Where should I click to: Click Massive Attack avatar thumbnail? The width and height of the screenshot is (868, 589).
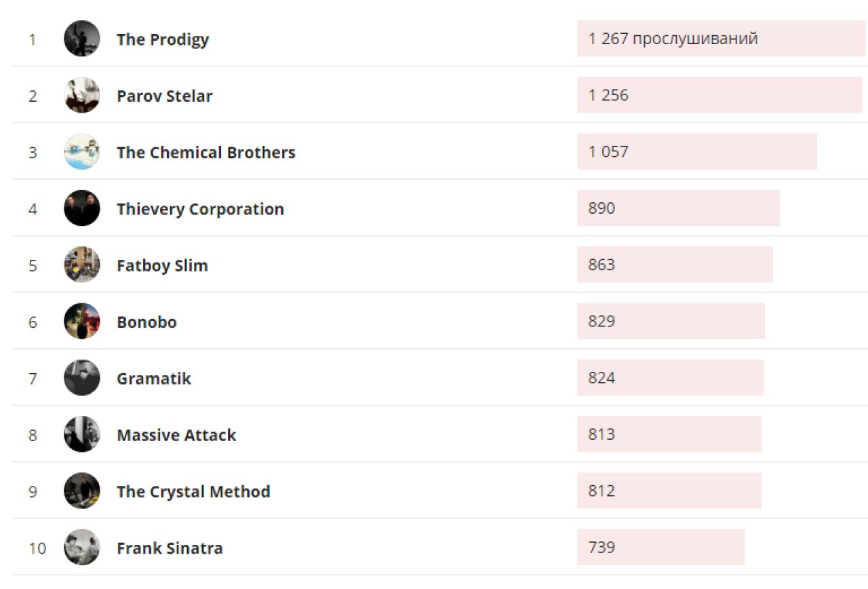(x=82, y=434)
